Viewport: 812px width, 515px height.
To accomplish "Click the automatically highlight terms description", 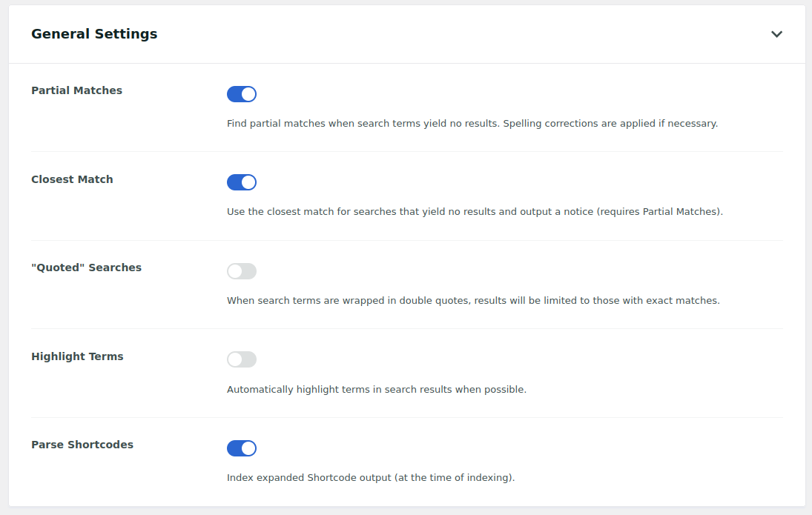I will pyautogui.click(x=376, y=390).
